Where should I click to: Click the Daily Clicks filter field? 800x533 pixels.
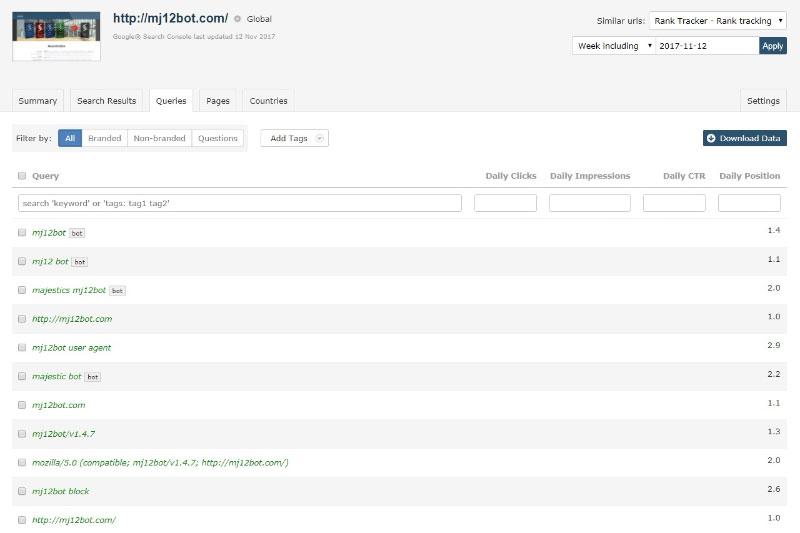coord(505,203)
